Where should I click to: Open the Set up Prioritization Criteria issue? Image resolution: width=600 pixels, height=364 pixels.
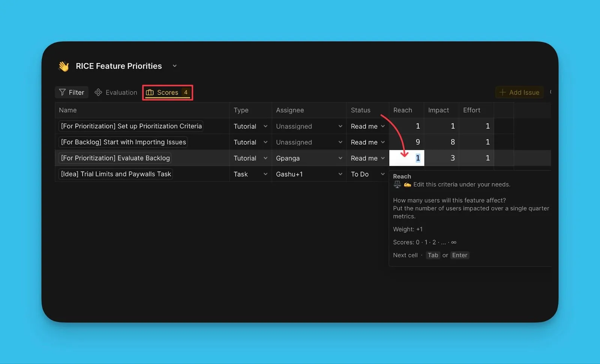(x=131, y=126)
